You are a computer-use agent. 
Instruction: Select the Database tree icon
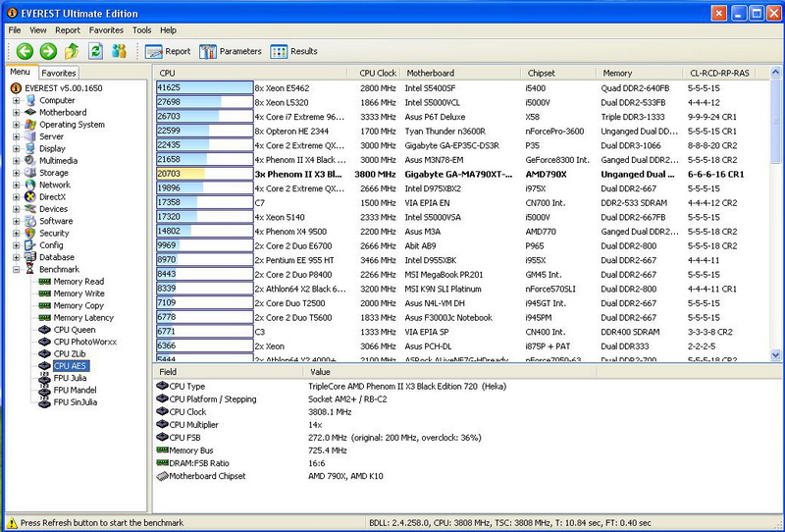(30, 257)
